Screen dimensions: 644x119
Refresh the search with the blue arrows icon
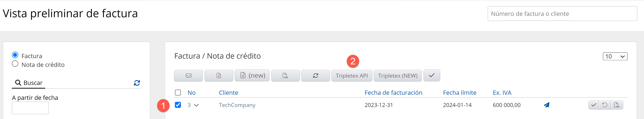(137, 83)
